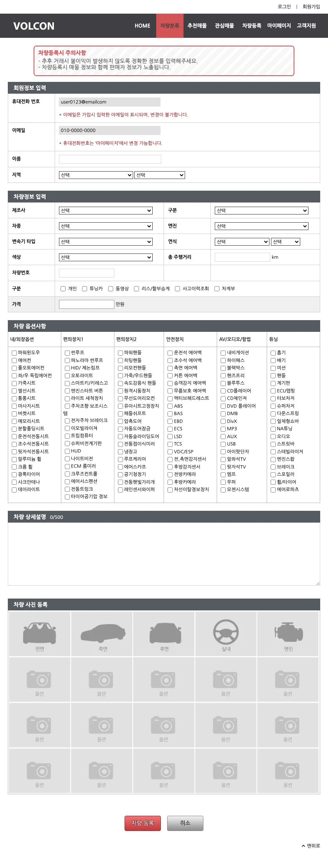The image size is (328, 868).
Task: Enable the 냉장고 option
Action: [120, 452]
